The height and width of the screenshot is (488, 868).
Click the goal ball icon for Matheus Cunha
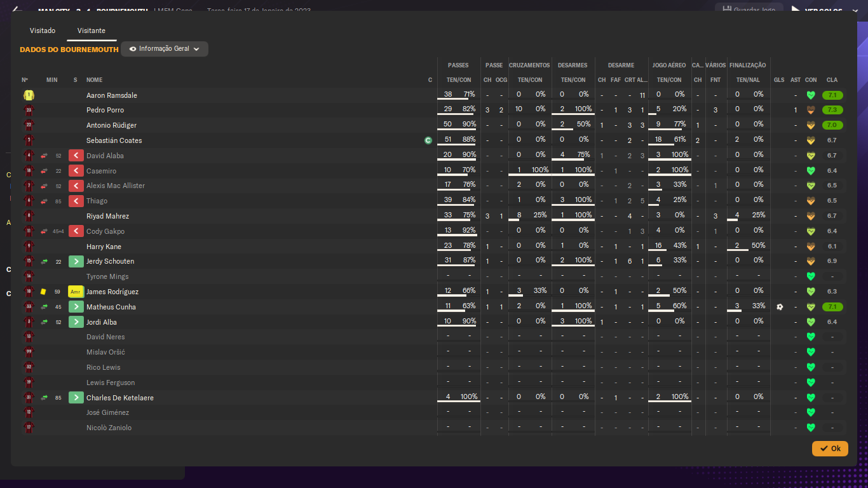tap(780, 307)
